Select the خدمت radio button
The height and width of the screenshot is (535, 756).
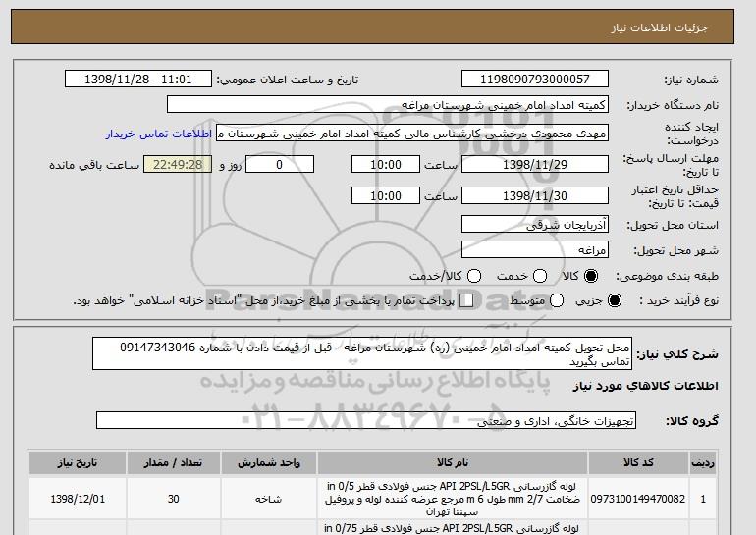[540, 276]
